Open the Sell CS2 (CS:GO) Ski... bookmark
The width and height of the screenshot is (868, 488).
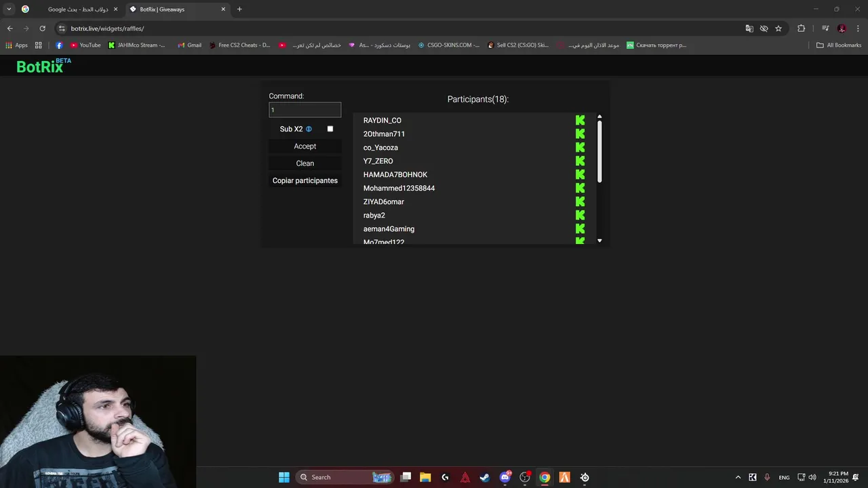(518, 45)
